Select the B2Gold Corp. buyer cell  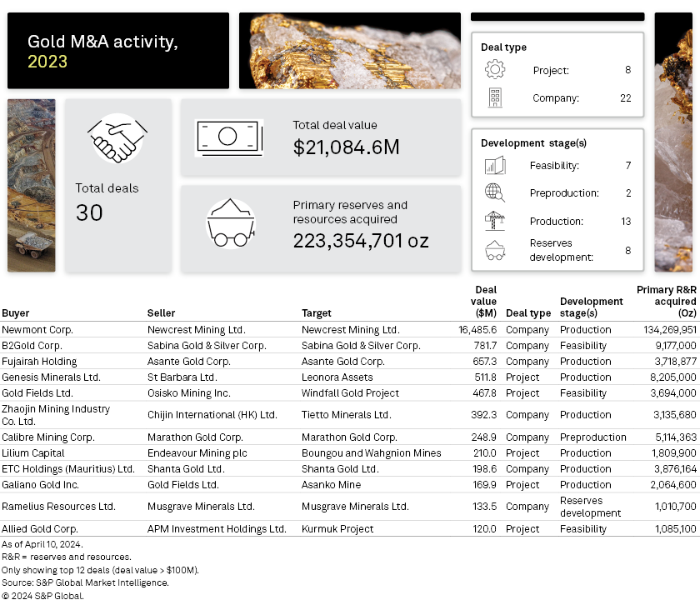point(32,346)
